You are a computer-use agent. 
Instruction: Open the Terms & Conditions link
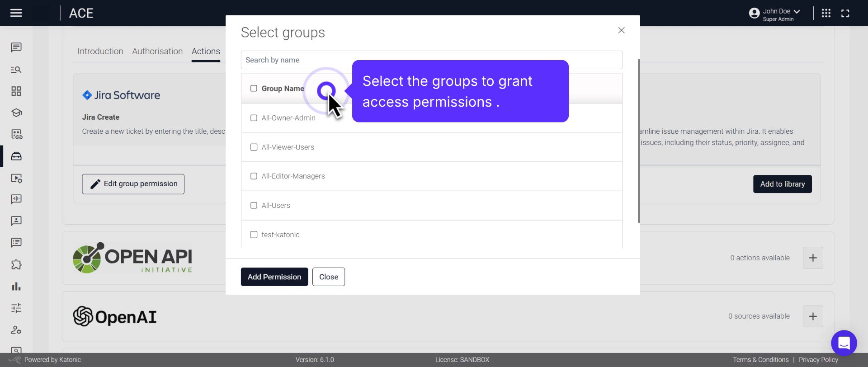760,360
